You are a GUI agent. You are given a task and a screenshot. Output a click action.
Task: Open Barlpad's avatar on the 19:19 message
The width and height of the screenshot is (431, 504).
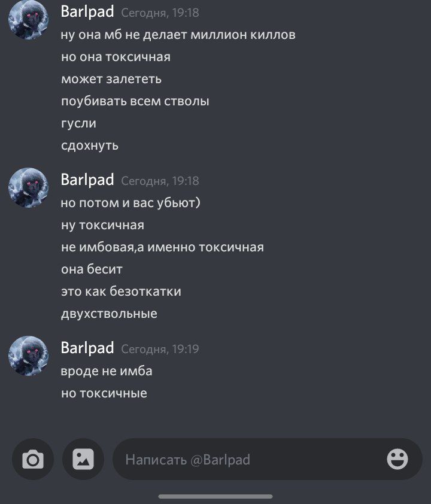click(28, 356)
